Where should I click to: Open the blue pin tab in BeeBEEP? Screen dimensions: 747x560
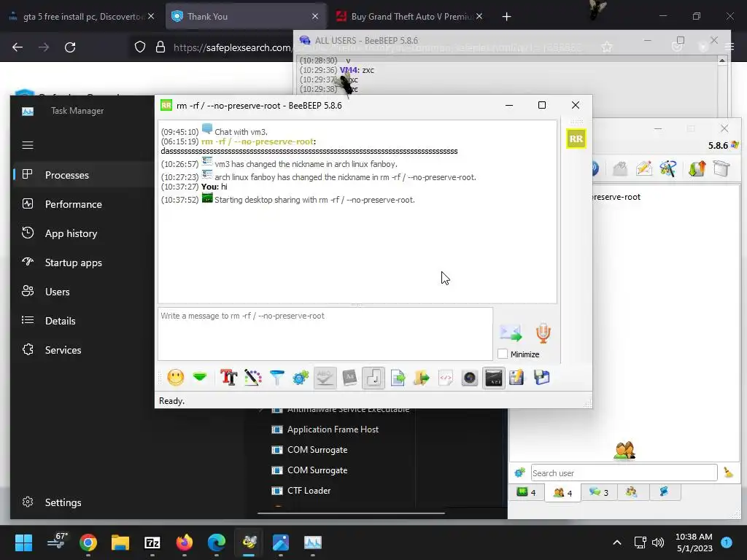664,492
